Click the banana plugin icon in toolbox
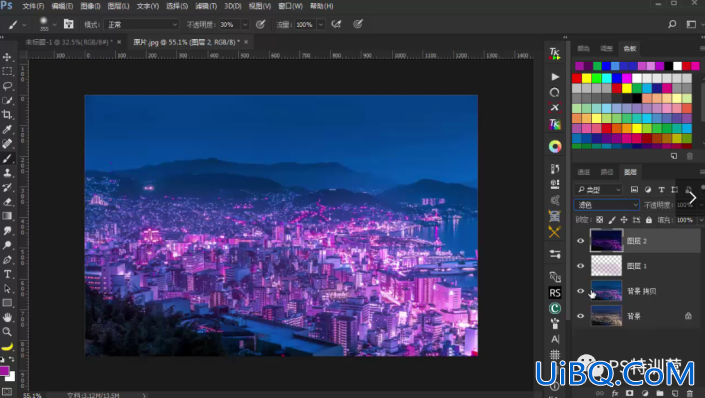Screen dimensions: 705x398 coord(7,346)
